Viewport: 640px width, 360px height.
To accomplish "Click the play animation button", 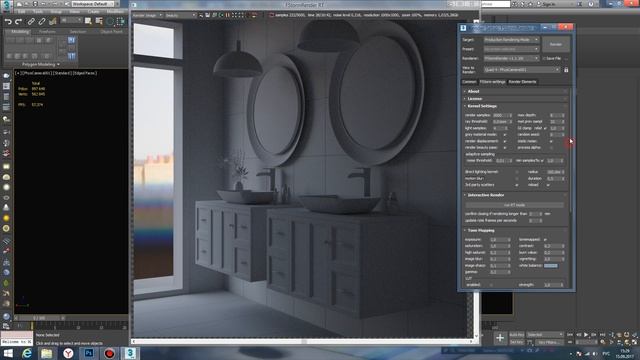I will coord(586,335).
